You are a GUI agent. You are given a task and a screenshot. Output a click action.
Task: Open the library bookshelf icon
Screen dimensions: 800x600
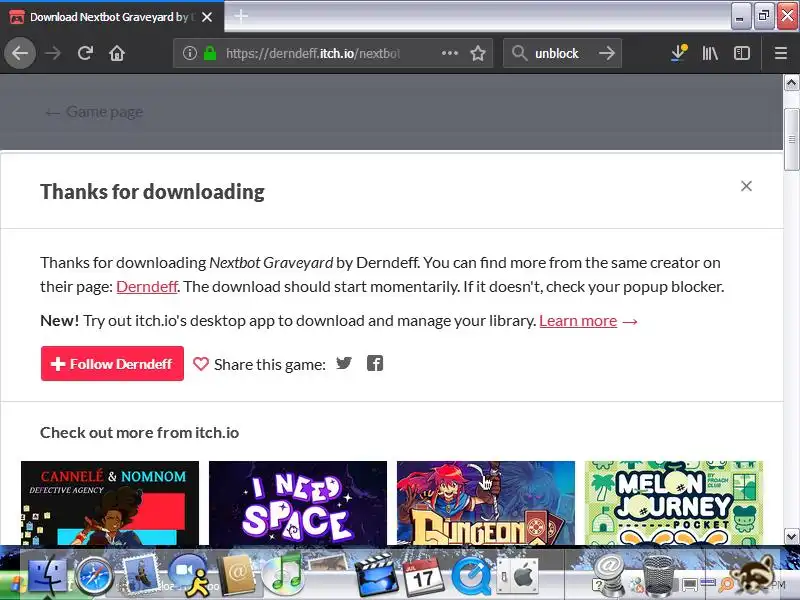tap(710, 53)
